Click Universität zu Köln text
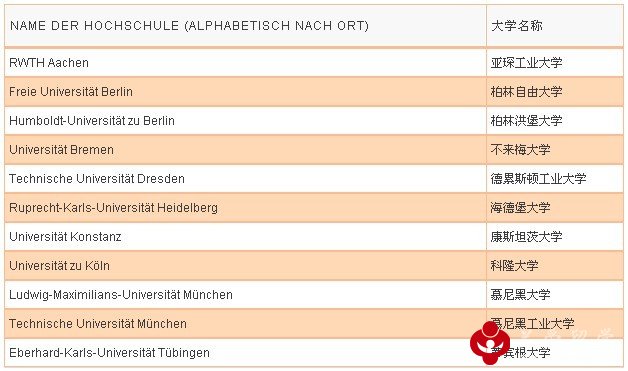Screen dimensions: 628x371 coord(59,266)
